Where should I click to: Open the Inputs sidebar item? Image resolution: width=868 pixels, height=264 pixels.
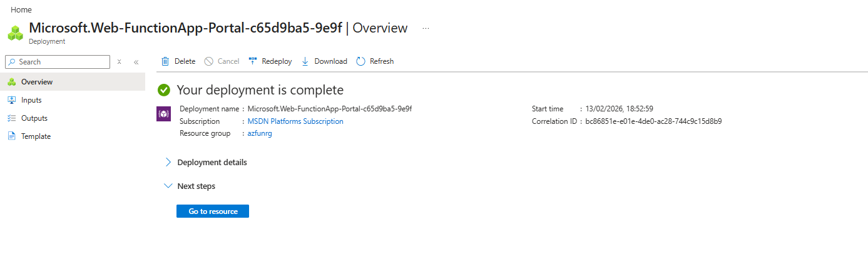point(31,100)
